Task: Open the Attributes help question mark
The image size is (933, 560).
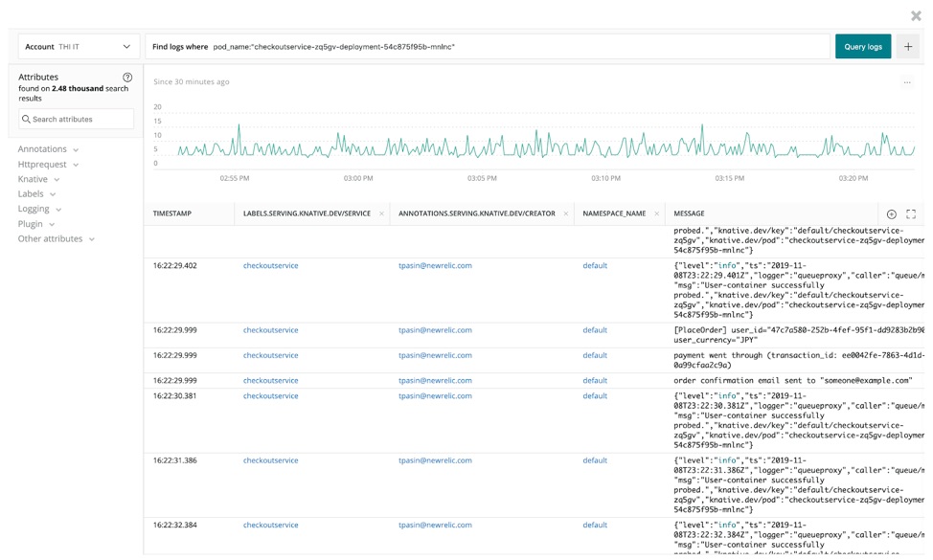Action: [x=127, y=78]
